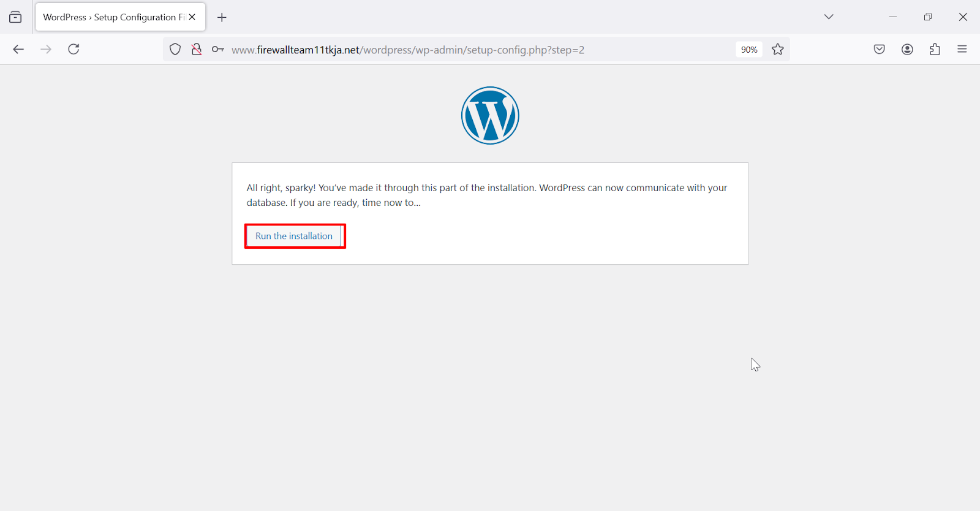Open the application hamburger menu
Viewport: 980px width, 511px height.
[962, 50]
